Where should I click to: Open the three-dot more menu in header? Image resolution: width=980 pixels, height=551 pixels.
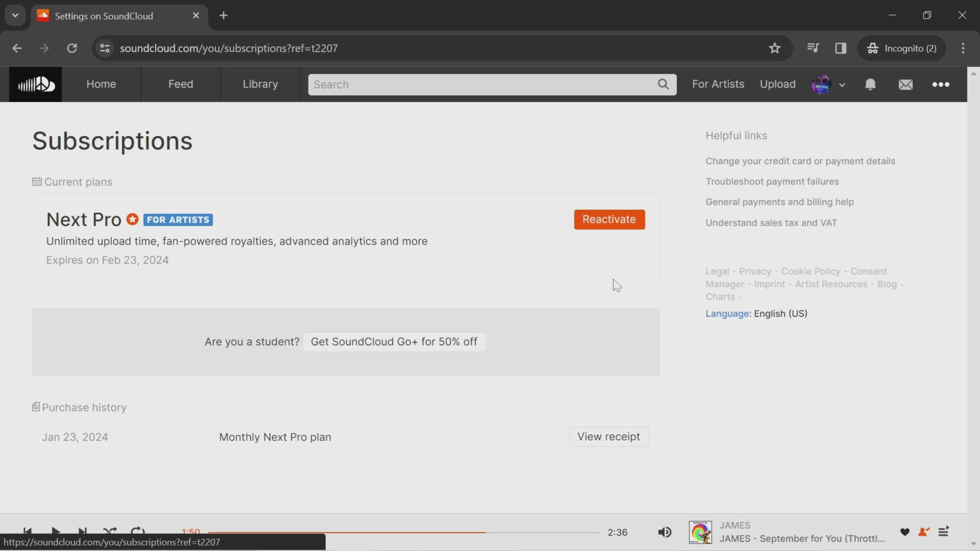(940, 84)
